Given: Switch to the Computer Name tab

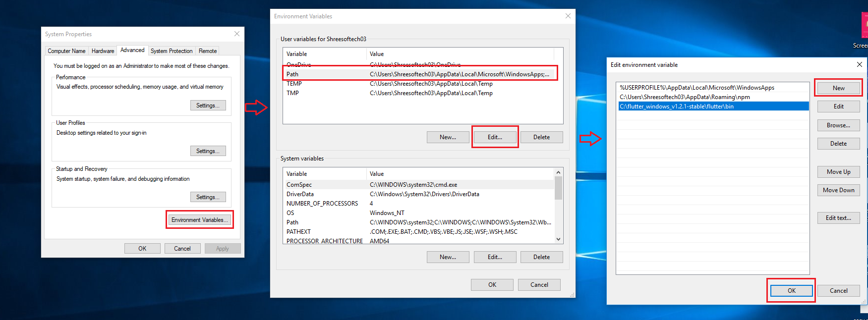Looking at the screenshot, I should coord(66,51).
